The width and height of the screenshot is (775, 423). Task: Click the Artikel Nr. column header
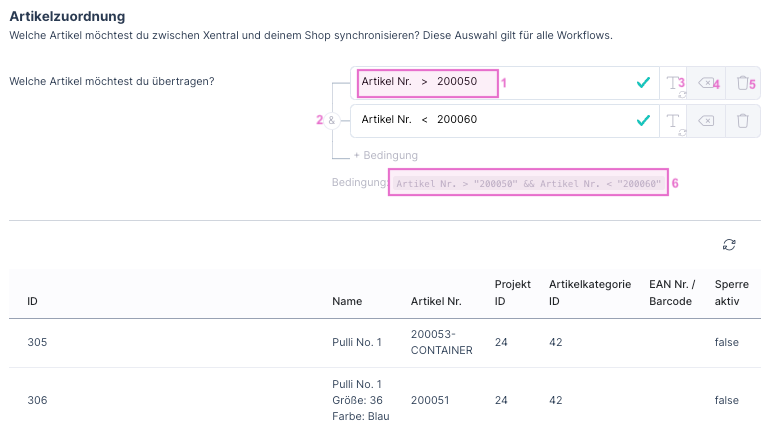[435, 301]
